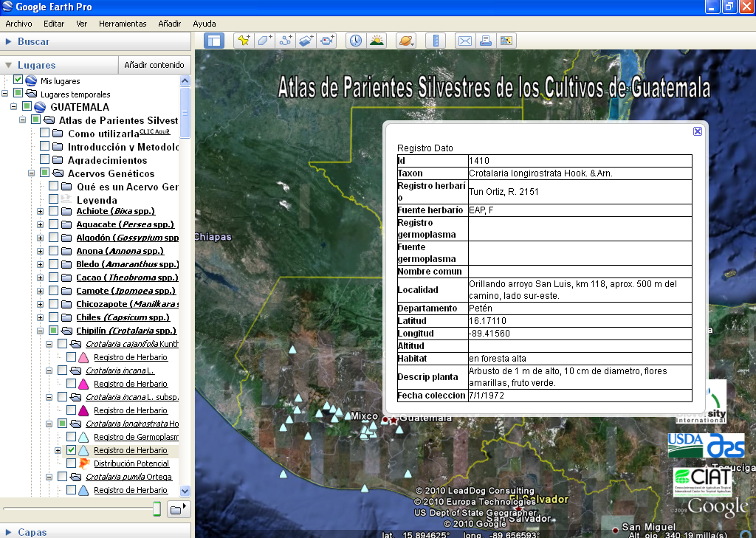Click the Guatemala city star marker on map

click(394, 420)
